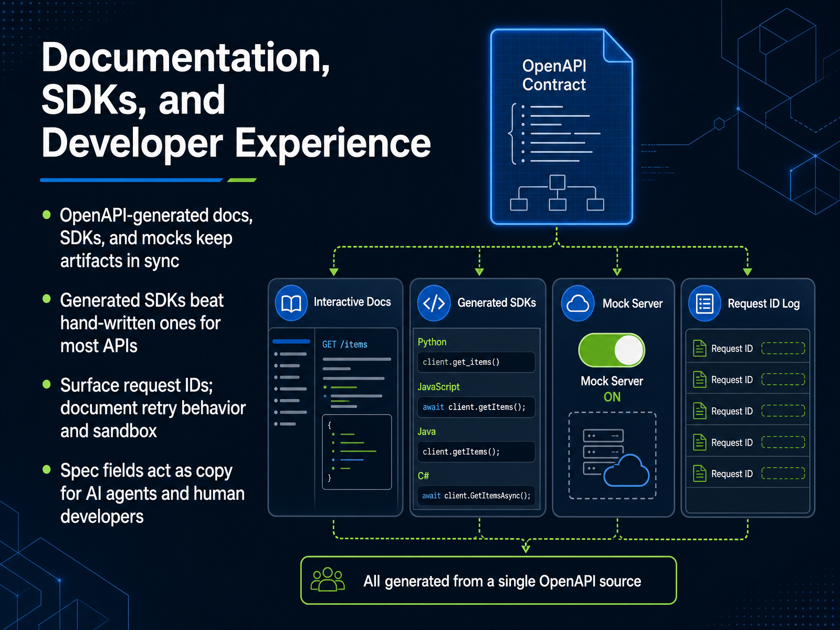840x630 pixels.
Task: Click the Interactive Docs panel title
Action: point(352,302)
